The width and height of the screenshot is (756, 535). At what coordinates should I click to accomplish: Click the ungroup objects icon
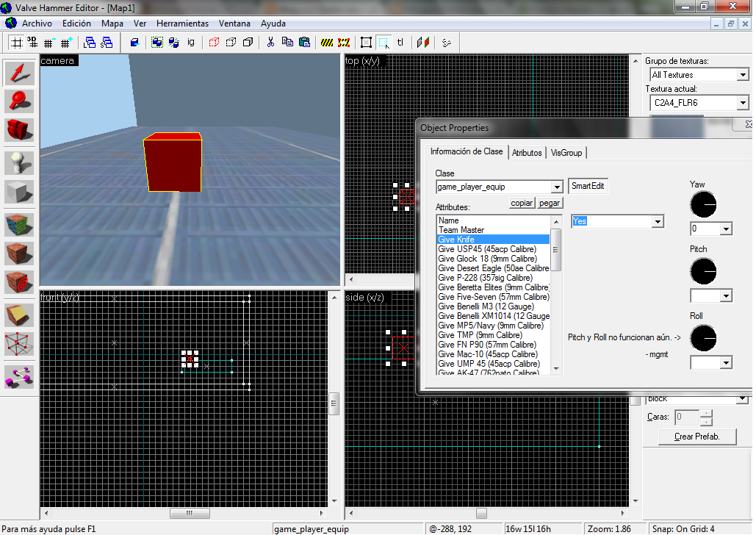(x=174, y=43)
